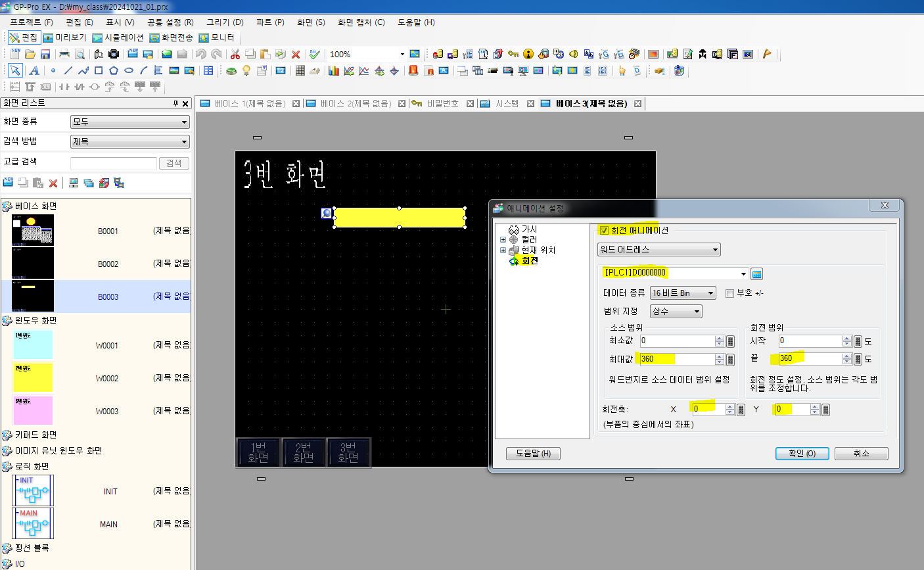924x570 pixels.
Task: Switch to the 시스템 tab
Action: [507, 104]
